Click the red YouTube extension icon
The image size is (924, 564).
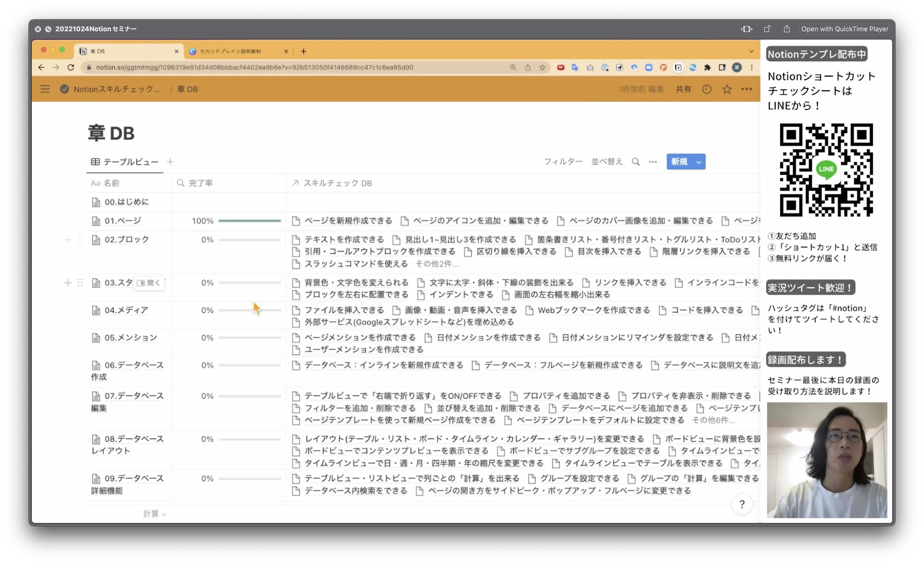561,67
